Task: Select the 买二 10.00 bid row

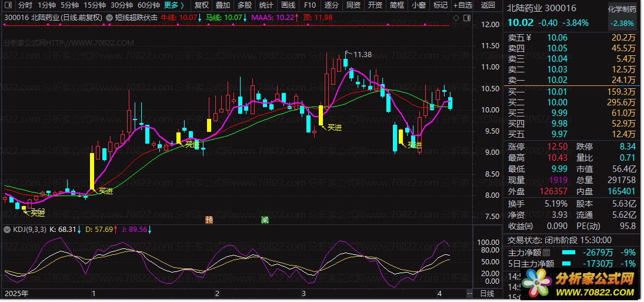Action: [572, 102]
